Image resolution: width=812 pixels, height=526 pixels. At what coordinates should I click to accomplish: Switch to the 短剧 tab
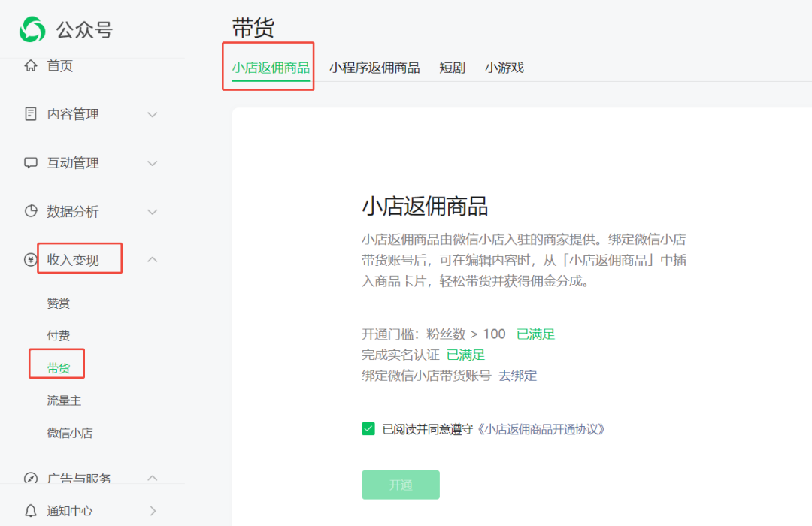pyautogui.click(x=452, y=68)
